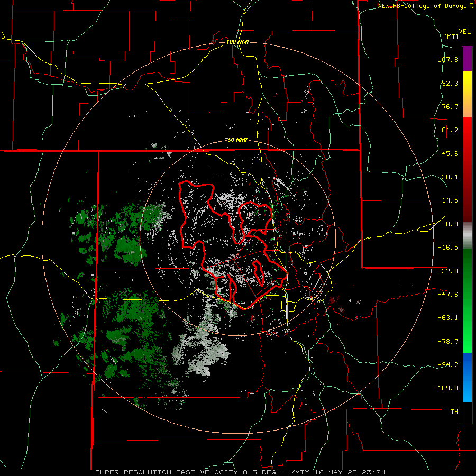Pick the red segment of the color bar
The image size is (476, 476).
[467, 169]
